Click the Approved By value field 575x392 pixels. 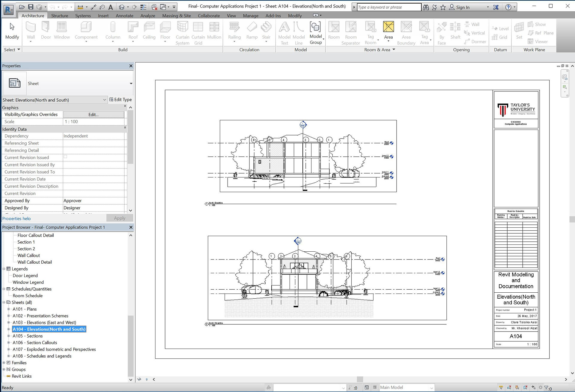(x=94, y=200)
